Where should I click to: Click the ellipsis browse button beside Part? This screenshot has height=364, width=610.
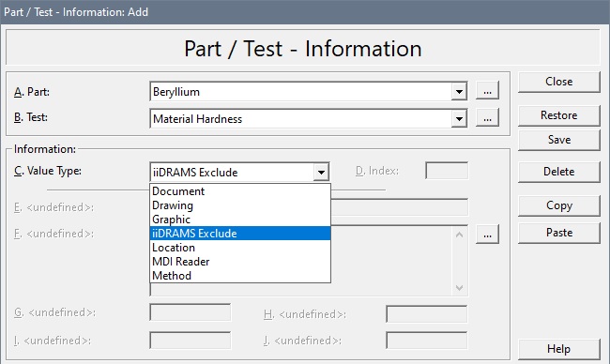click(487, 91)
